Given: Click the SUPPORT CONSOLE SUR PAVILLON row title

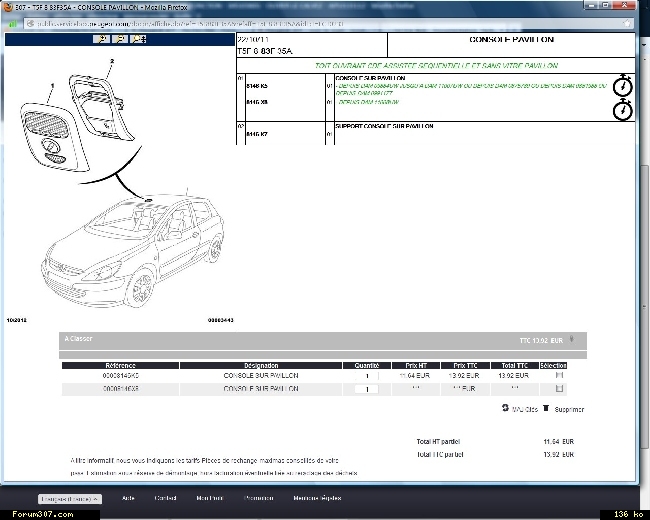Looking at the screenshot, I should point(384,126).
